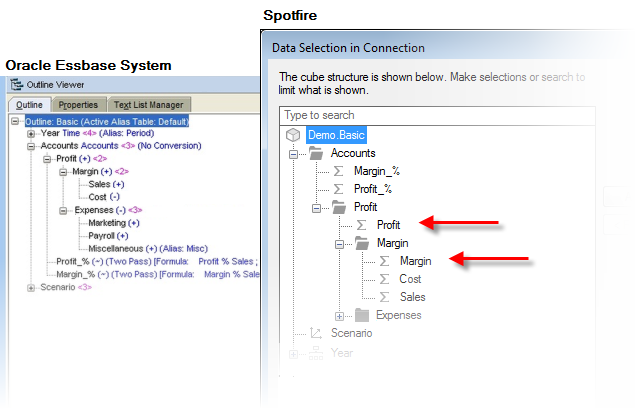
Task: Select the Scenario dimension in Spotfire
Action: pos(351,333)
